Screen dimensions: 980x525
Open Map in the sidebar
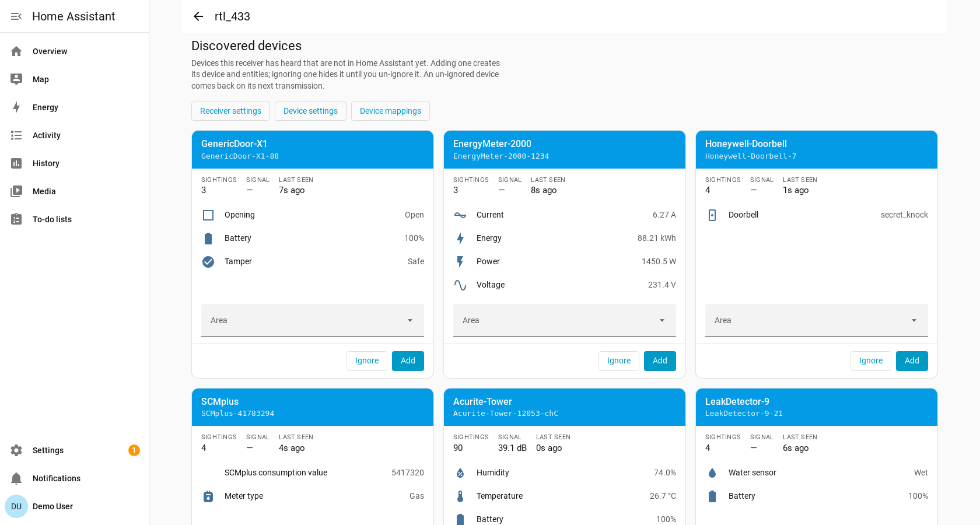click(75, 79)
